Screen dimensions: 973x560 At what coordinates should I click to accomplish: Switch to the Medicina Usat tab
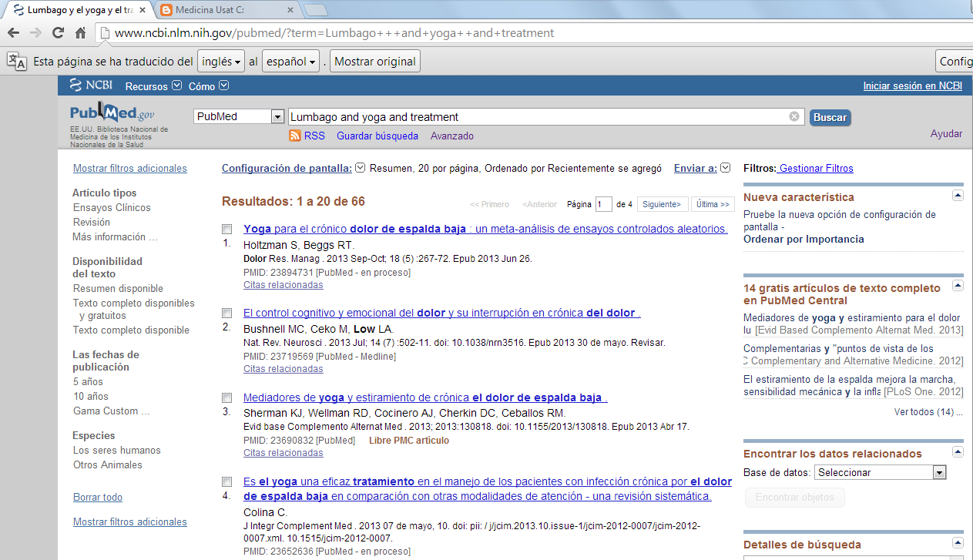tap(227, 11)
